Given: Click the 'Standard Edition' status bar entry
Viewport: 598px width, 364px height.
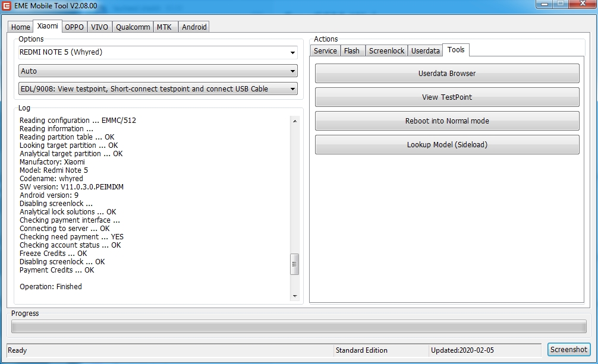Looking at the screenshot, I should (x=361, y=350).
